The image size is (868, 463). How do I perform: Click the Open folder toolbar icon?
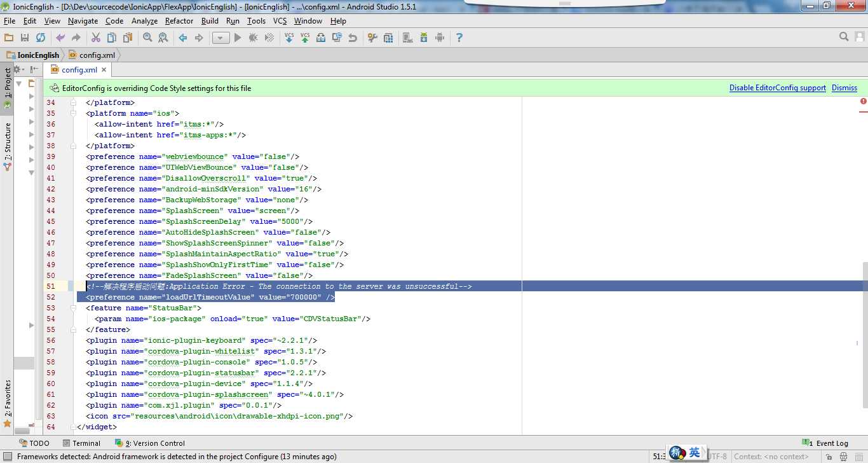9,38
